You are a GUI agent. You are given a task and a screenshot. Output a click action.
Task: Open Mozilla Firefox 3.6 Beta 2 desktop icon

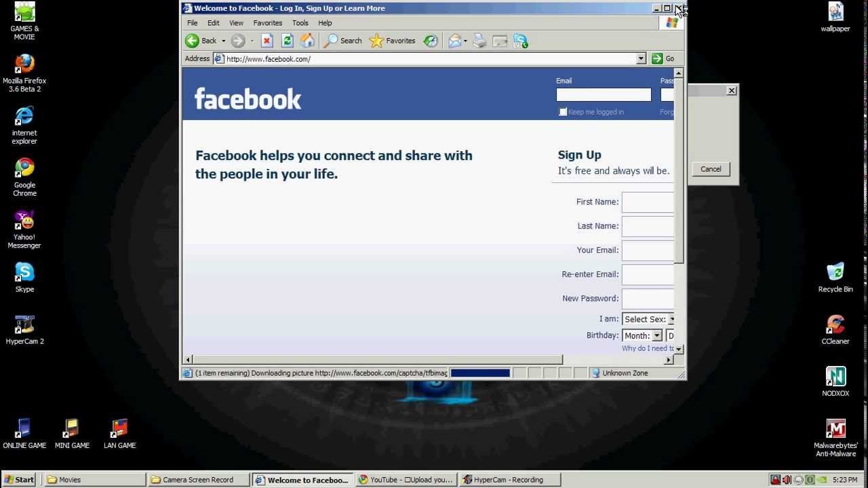pos(24,73)
